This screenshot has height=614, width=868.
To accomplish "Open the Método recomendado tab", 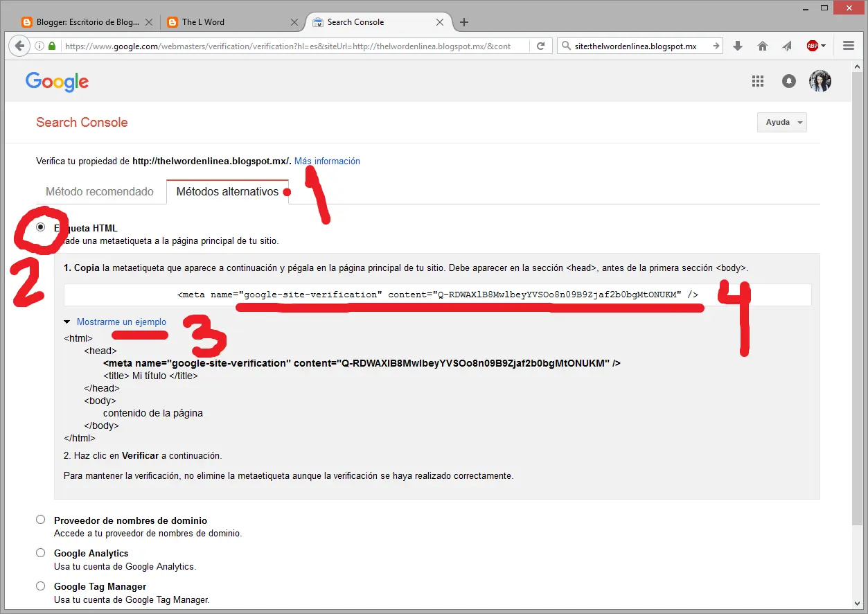I will point(100,192).
